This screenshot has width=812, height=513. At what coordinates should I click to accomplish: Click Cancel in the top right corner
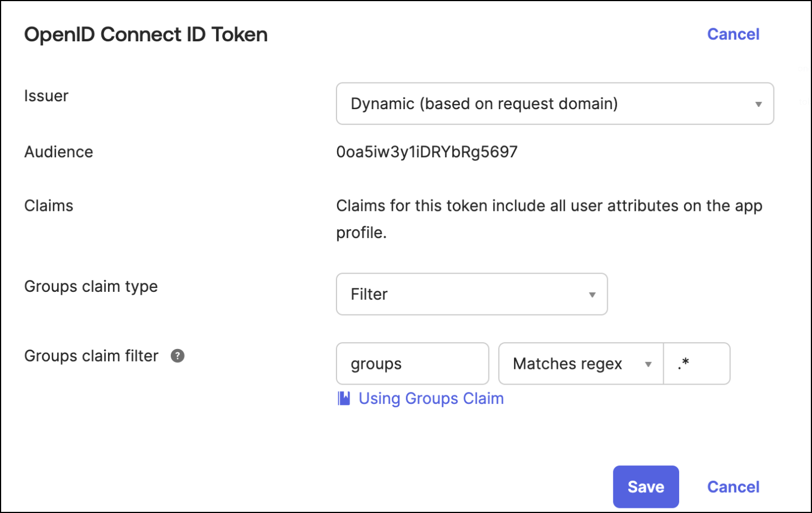tap(733, 34)
